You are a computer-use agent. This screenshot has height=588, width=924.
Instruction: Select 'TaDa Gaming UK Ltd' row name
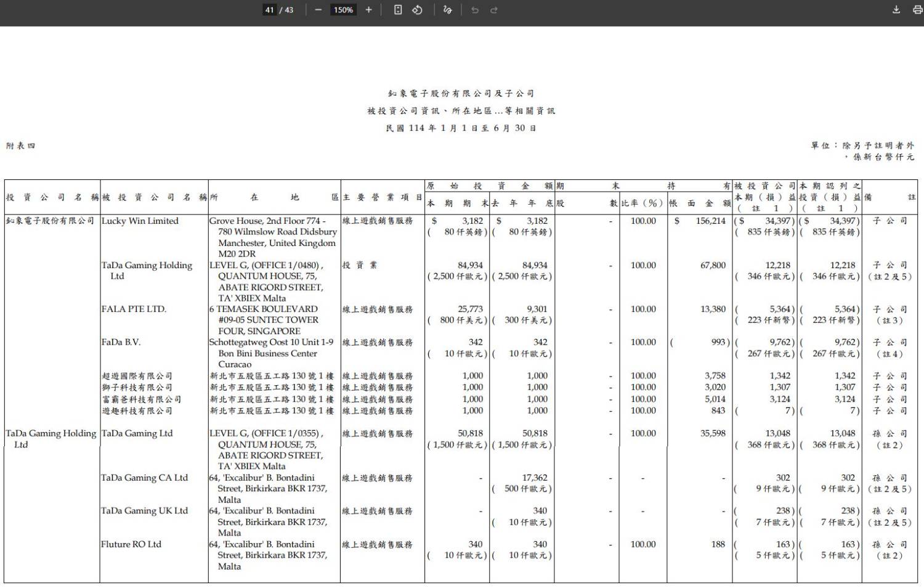point(144,511)
